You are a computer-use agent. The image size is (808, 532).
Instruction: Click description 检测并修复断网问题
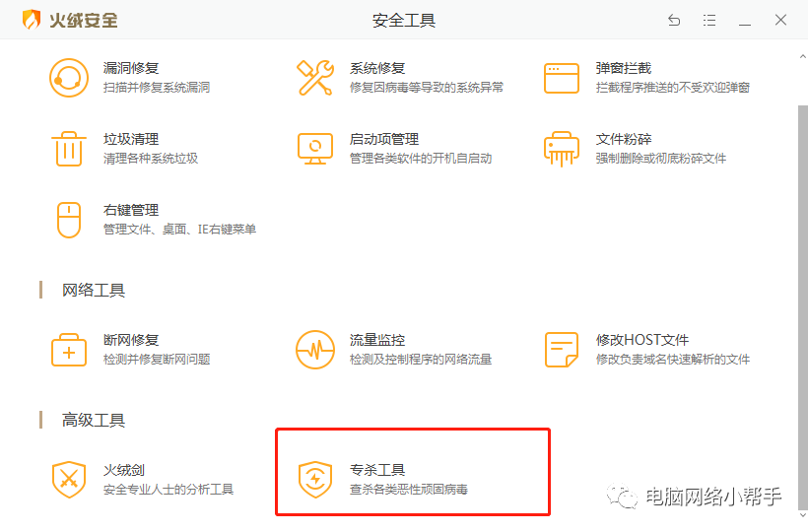click(x=156, y=360)
